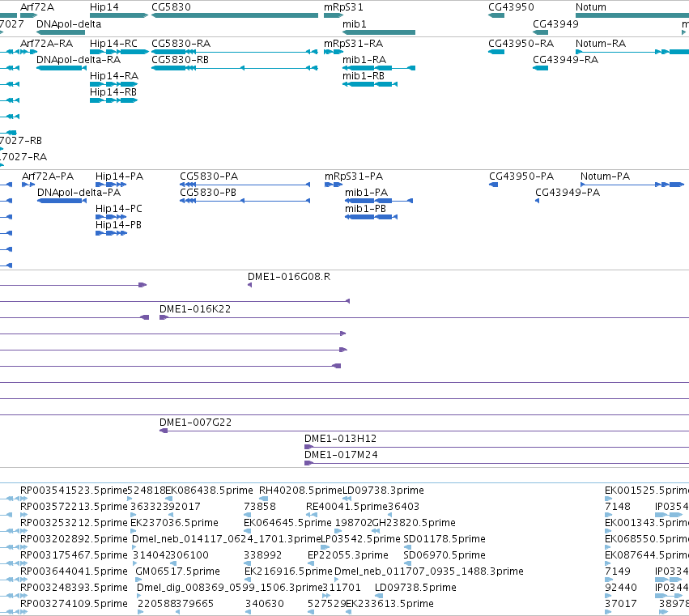This screenshot has height=616, width=689.
Task: Select EST label LP03542.5prime
Action: tap(361, 538)
